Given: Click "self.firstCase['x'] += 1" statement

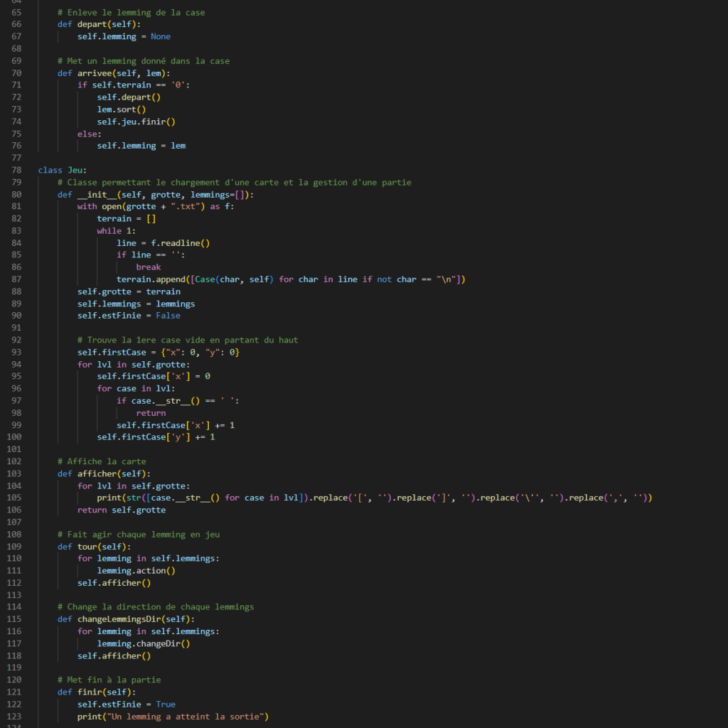Looking at the screenshot, I should pyautogui.click(x=176, y=425).
